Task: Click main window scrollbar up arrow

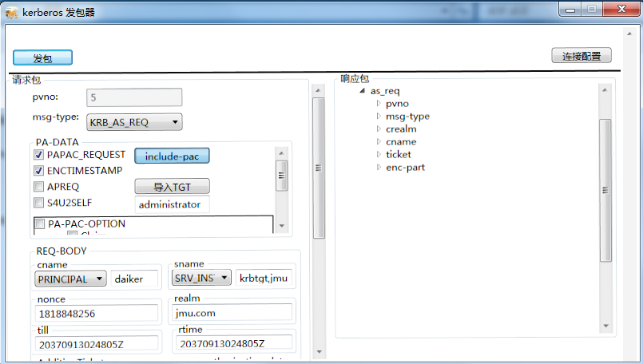Action: 629,34
